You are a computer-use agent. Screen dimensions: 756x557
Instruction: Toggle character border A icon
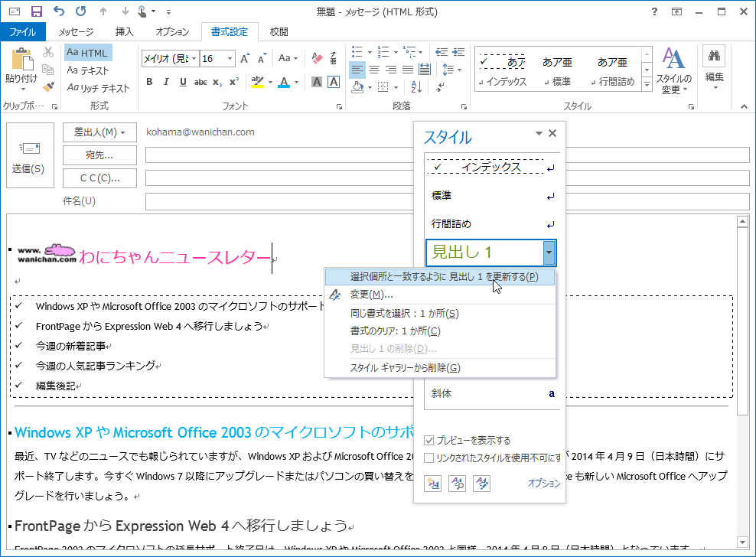coord(334,82)
